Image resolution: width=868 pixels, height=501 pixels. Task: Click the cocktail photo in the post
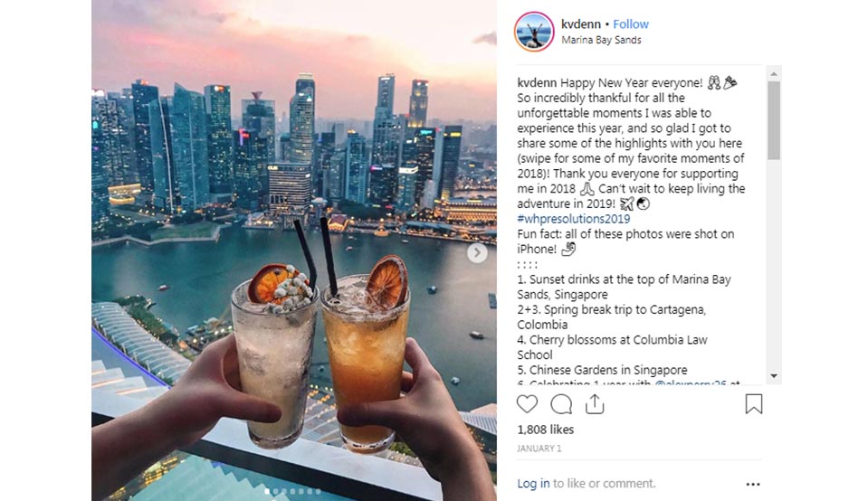click(294, 250)
